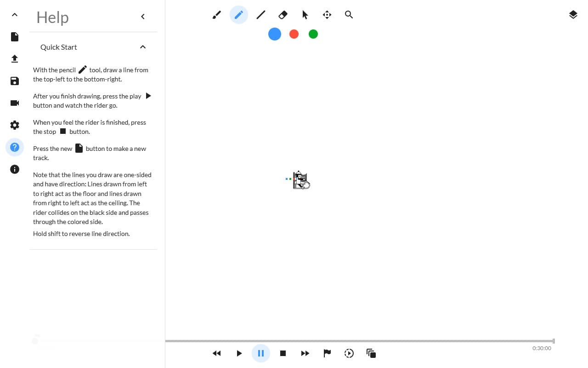Click the rider sled on canvas
Viewport: 588px width, 368px height.
[x=301, y=180]
